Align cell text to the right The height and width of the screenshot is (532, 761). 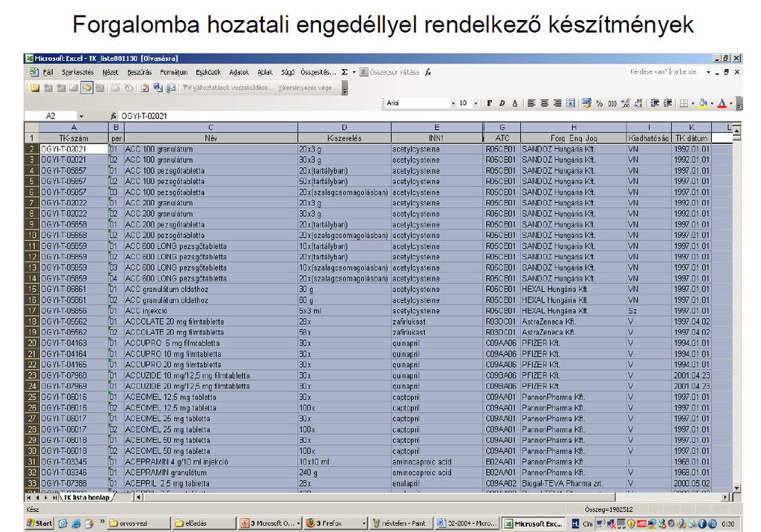pyautogui.click(x=557, y=103)
